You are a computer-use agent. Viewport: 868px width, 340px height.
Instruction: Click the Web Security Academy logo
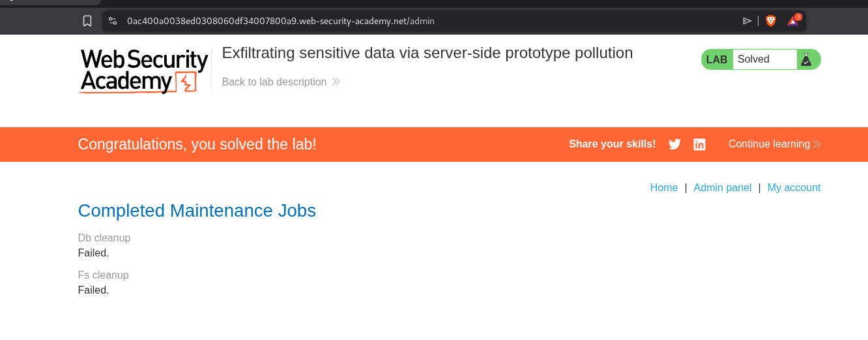(x=143, y=70)
